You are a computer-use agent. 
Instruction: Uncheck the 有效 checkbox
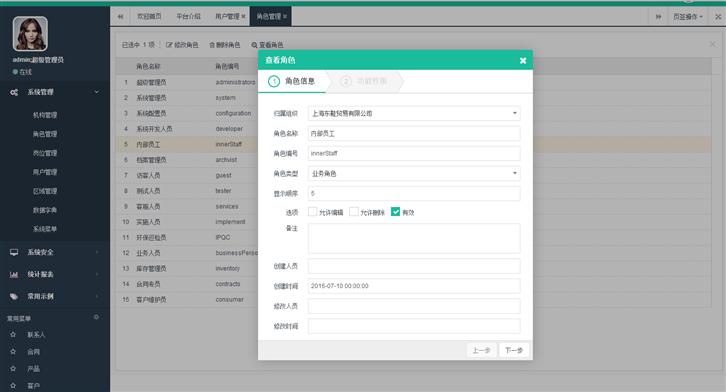click(x=395, y=212)
